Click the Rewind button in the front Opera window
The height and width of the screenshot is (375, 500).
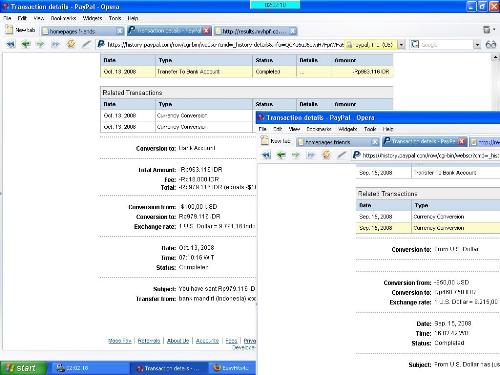[x=266, y=155]
